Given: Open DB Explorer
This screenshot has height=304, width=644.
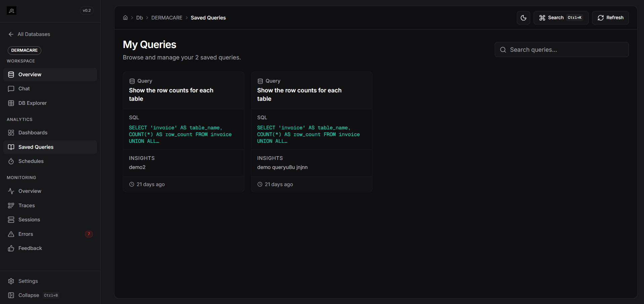Looking at the screenshot, I should click(50, 103).
